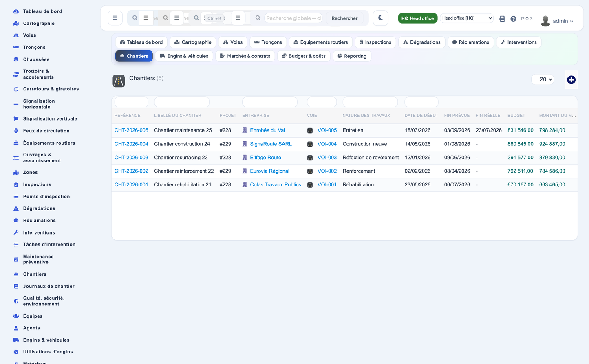Open the VOI-001 road link
The image size is (589, 364).
[x=327, y=185]
